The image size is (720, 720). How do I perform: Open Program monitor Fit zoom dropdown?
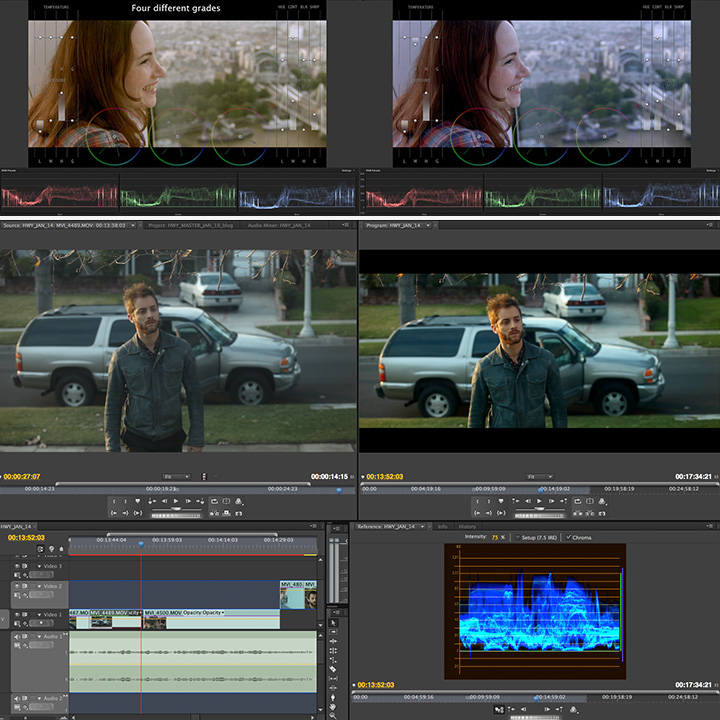tap(540, 477)
